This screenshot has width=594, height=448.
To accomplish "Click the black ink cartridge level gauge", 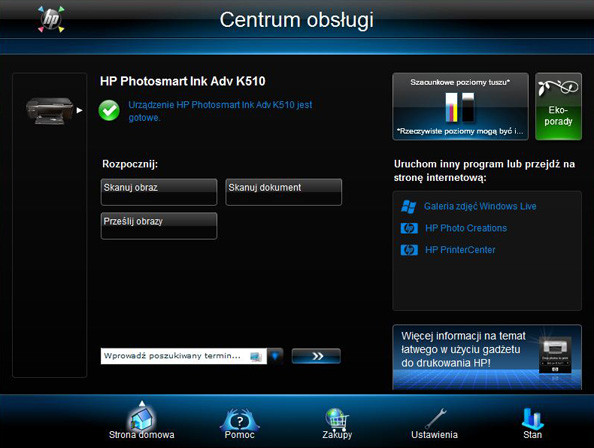I will coord(468,107).
